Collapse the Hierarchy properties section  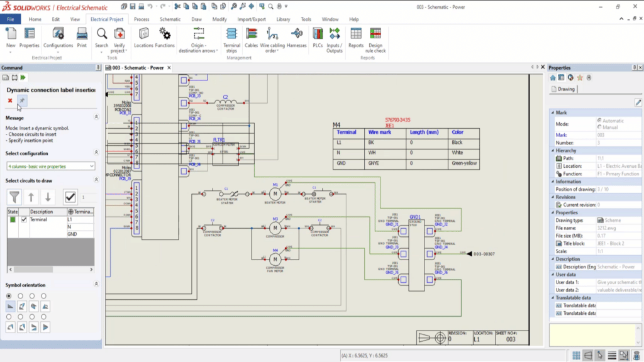(552, 151)
